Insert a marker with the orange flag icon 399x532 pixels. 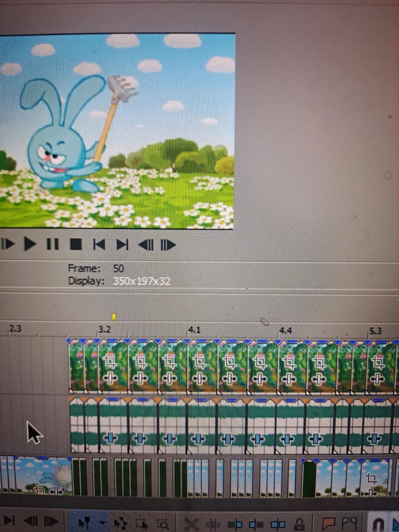[329, 524]
